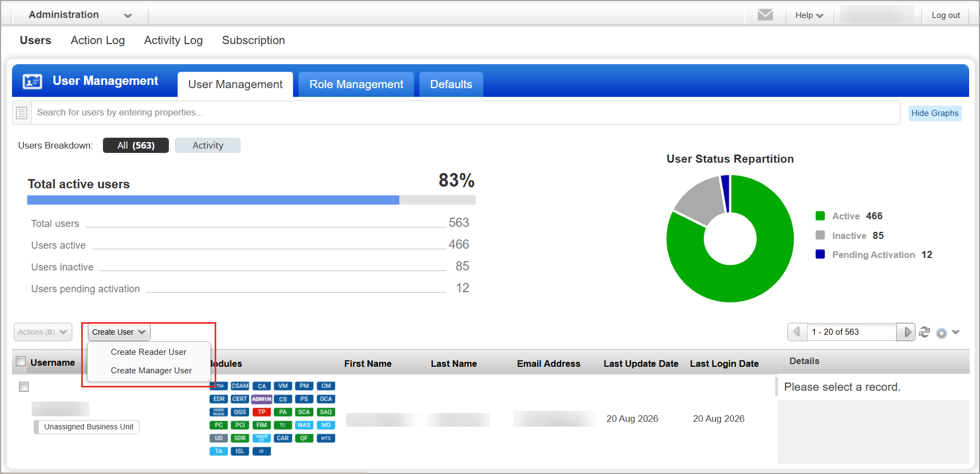Open the Actions (0) dropdown
980x474 pixels.
tap(42, 332)
